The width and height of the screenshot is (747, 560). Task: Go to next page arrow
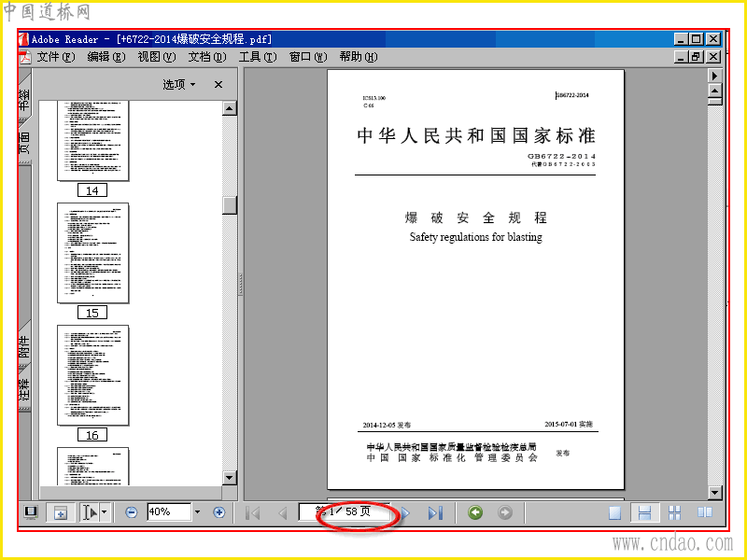406,512
